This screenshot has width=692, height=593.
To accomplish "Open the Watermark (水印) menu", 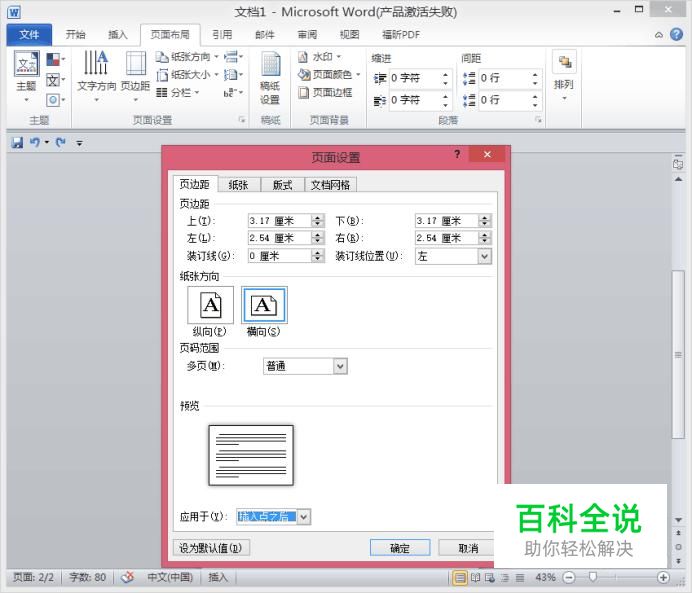I will pyautogui.click(x=320, y=57).
